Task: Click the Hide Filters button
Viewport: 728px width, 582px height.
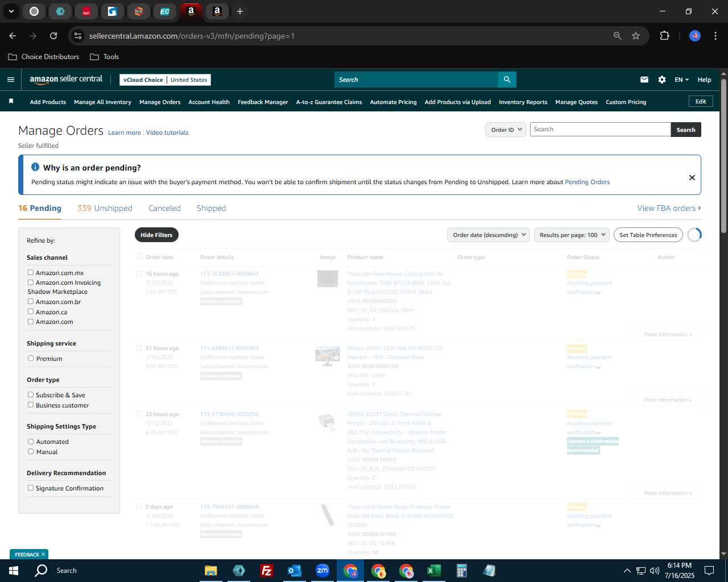Action: point(156,235)
